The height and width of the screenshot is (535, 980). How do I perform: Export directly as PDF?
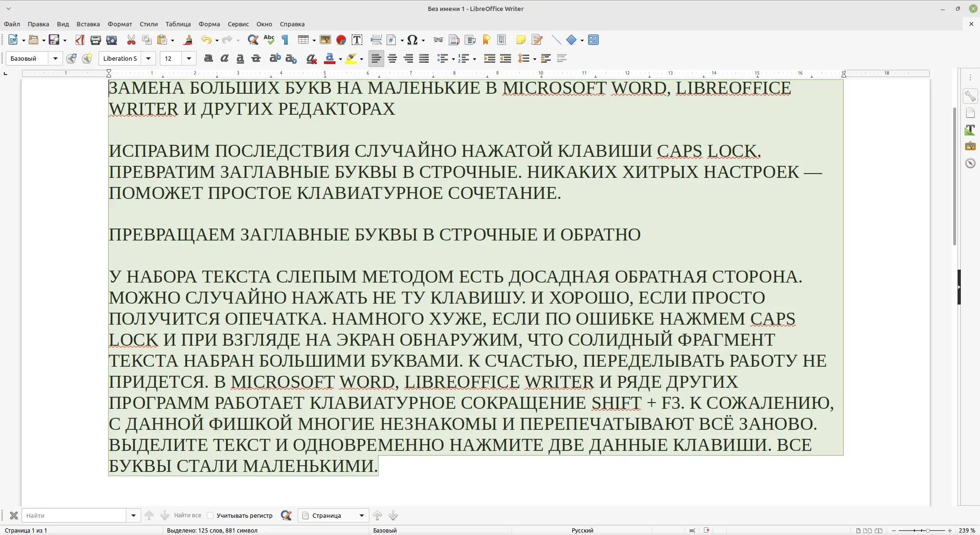pos(80,40)
